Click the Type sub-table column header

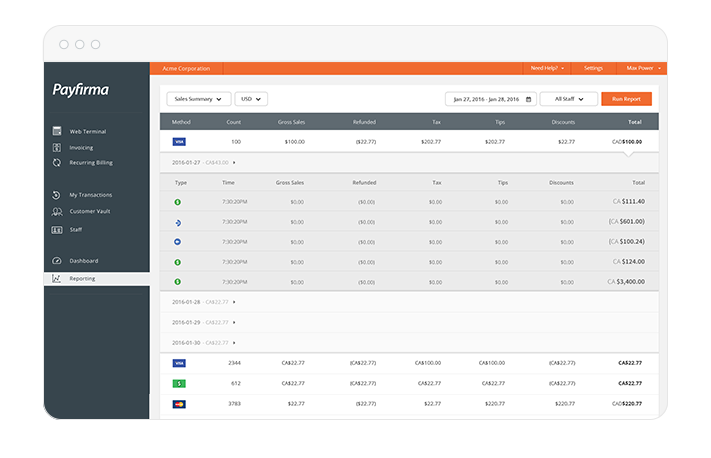[x=181, y=183]
